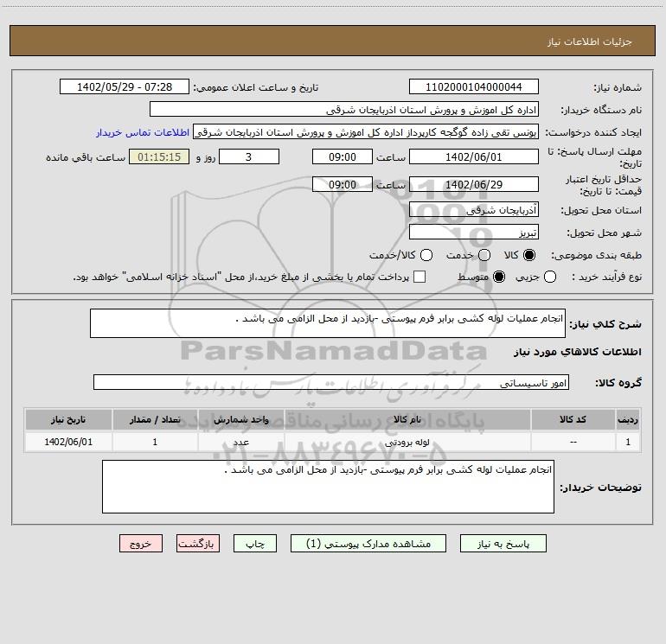The image size is (666, 644).
Task: Choose the متوسط purchase type radio
Action: pyautogui.click(x=499, y=277)
